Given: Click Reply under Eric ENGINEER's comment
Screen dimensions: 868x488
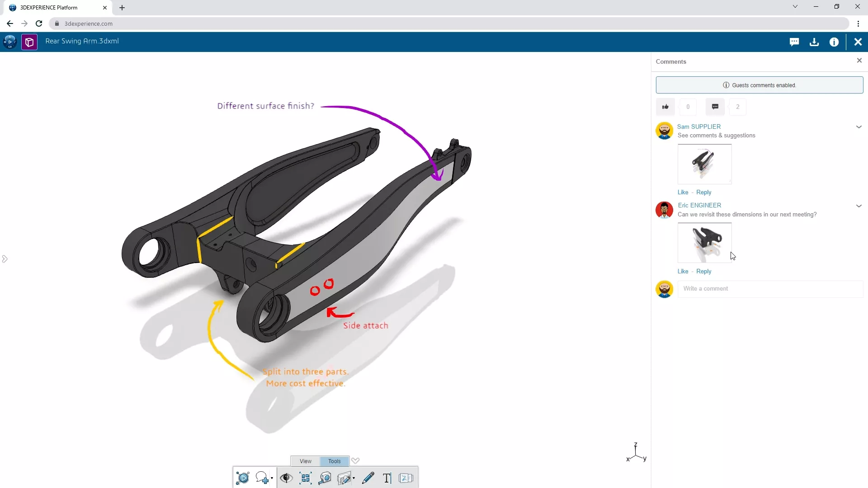Looking at the screenshot, I should pyautogui.click(x=704, y=271).
